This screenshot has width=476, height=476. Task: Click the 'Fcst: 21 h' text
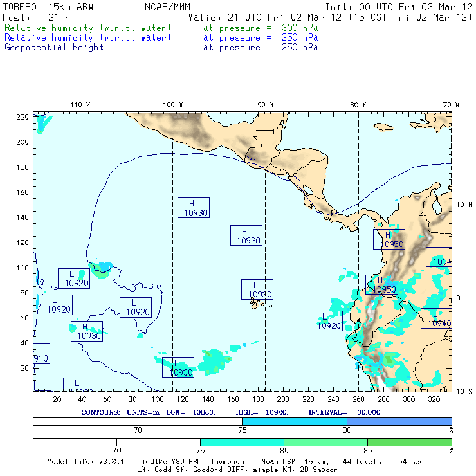click(36, 17)
